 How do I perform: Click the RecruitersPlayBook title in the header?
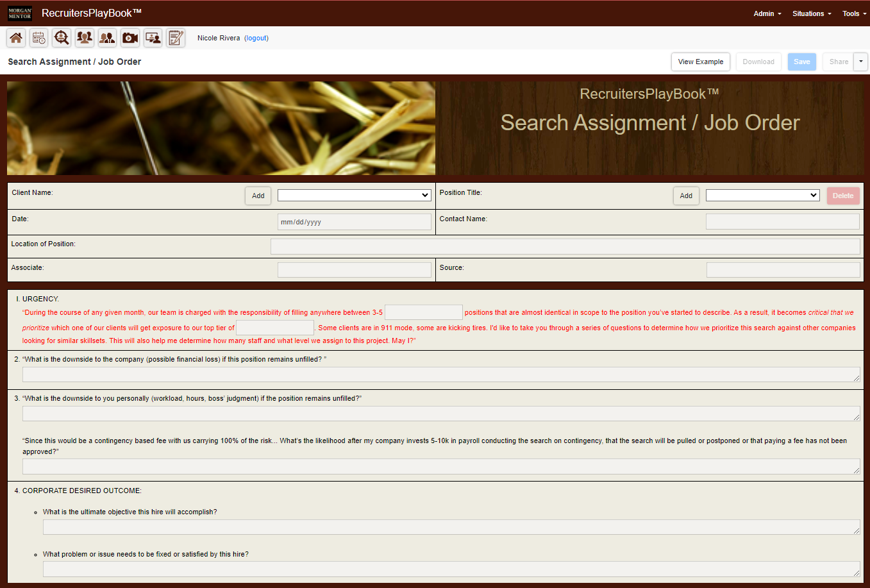92,13
